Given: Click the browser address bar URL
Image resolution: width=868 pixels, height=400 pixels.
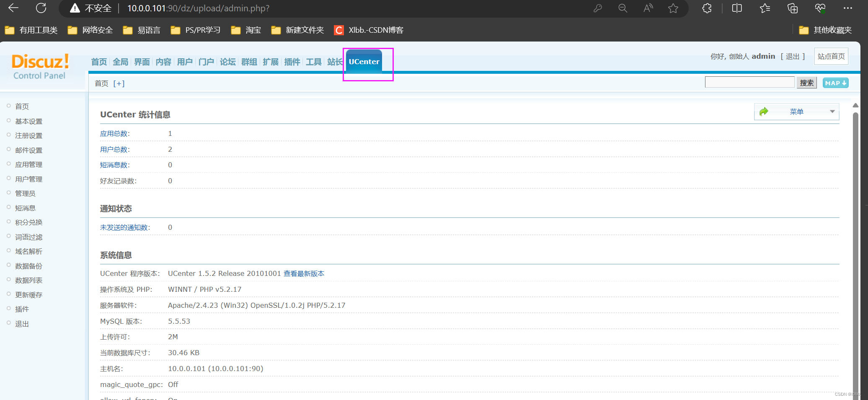Looking at the screenshot, I should pos(198,8).
